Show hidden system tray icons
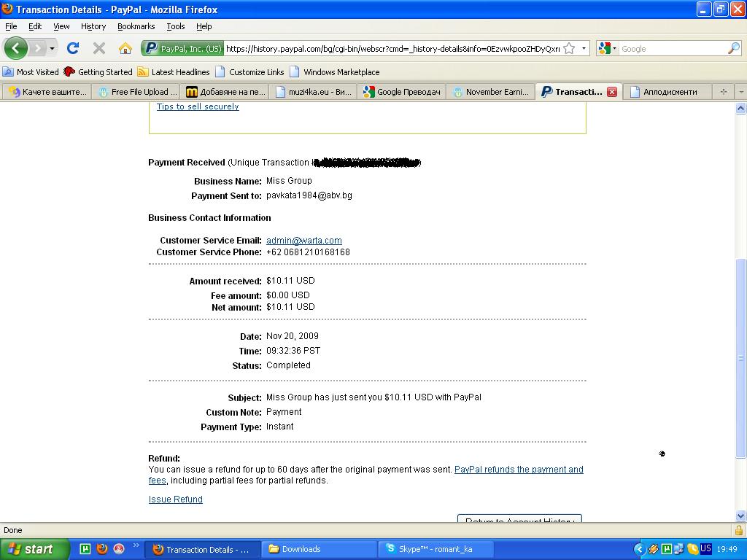 tap(639, 550)
